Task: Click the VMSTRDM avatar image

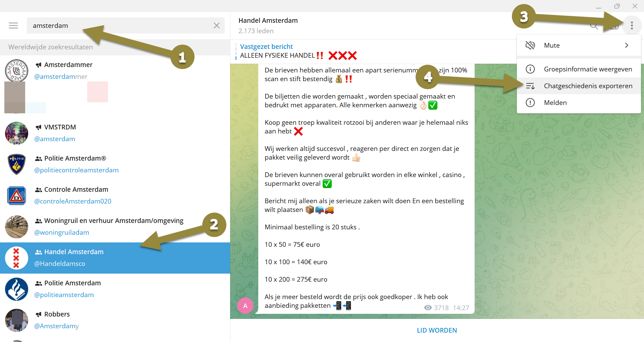Action: (x=16, y=133)
